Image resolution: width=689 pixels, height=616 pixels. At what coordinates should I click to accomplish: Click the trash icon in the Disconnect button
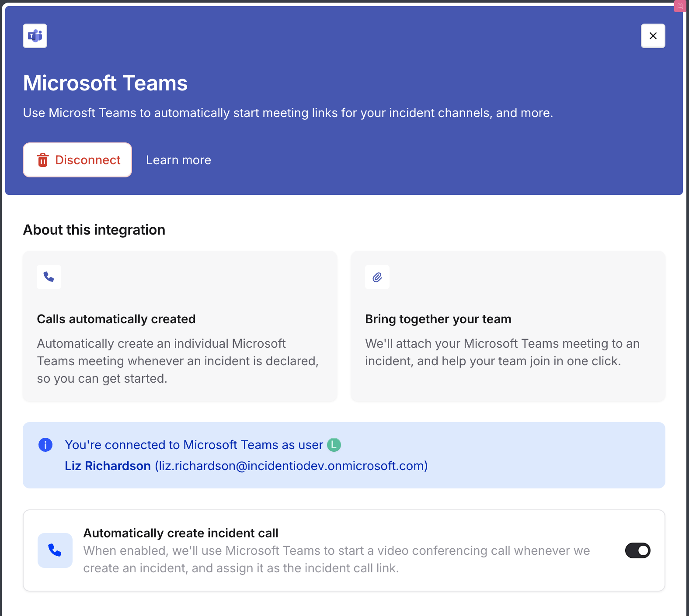43,160
